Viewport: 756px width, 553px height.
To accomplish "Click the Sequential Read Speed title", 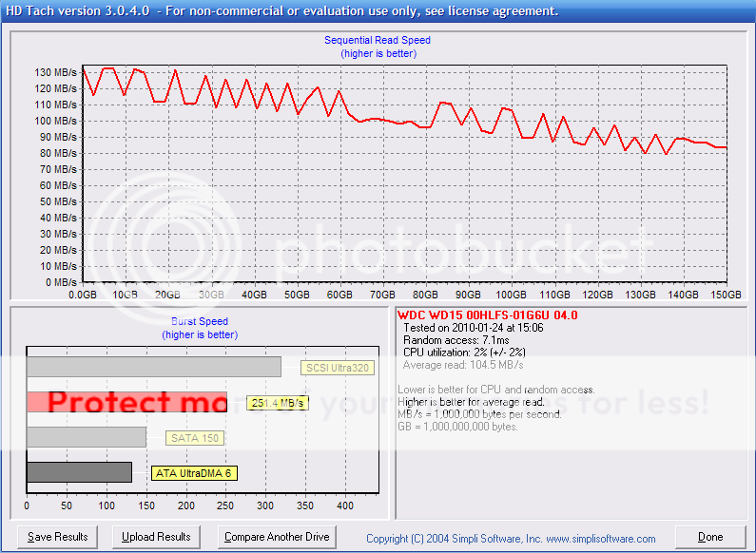I will coord(377,41).
